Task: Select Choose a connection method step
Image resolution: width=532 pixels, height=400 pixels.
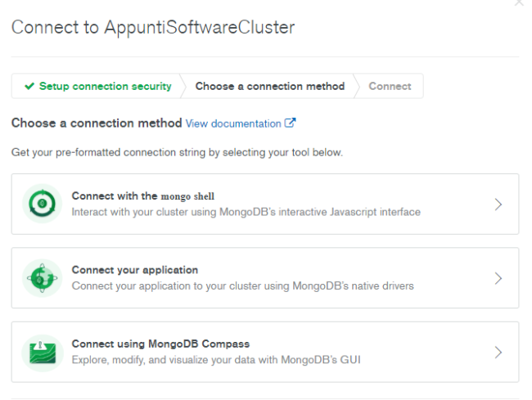Action: [x=270, y=86]
